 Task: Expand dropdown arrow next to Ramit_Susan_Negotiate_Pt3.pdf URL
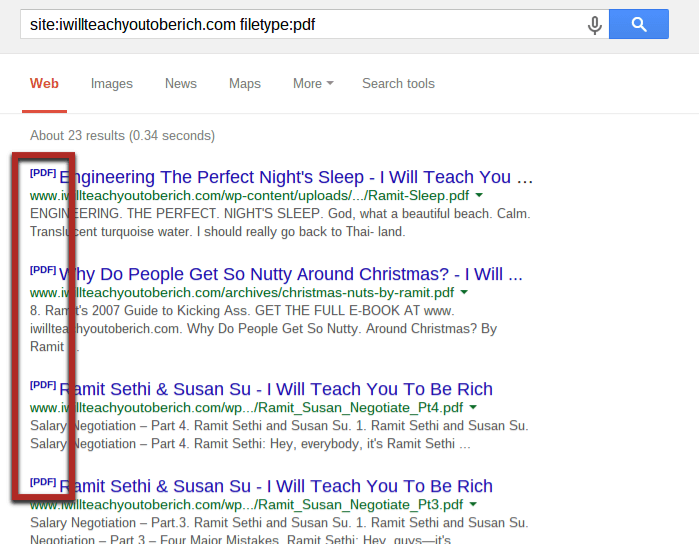coord(473,504)
